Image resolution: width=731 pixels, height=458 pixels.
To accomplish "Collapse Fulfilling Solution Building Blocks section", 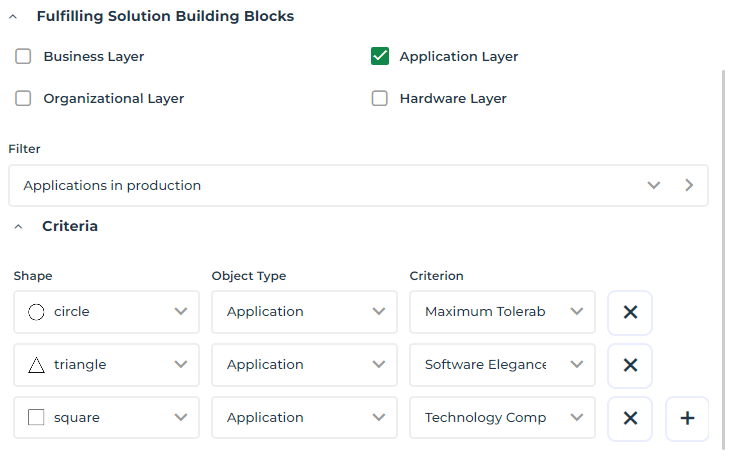I will pos(13,17).
